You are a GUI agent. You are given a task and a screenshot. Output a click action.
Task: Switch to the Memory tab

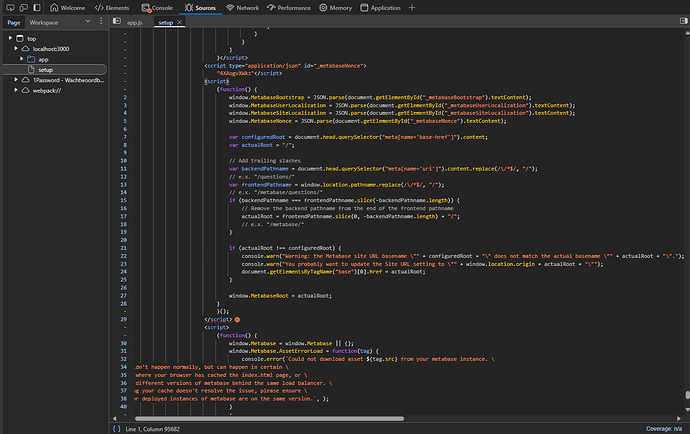click(x=335, y=7)
